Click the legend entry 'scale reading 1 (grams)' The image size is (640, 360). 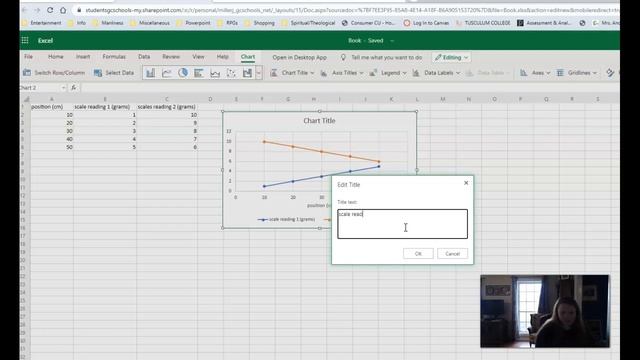click(x=287, y=219)
